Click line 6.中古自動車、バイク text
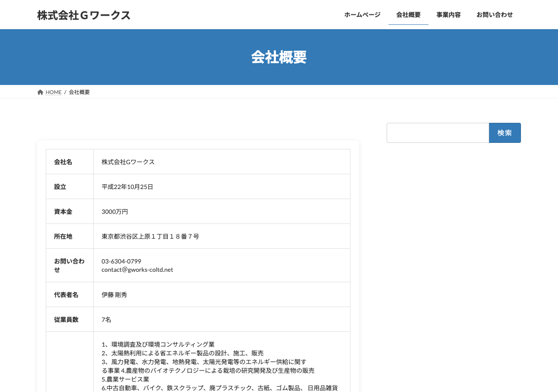Screen dimensions: 558x392 tap(220, 388)
